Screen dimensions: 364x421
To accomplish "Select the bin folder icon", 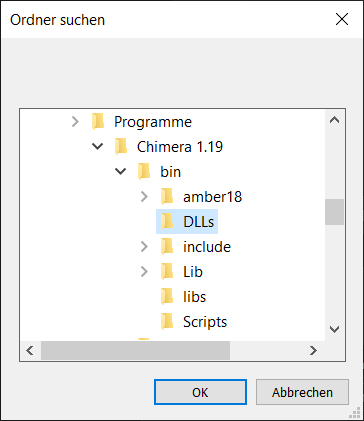I will pyautogui.click(x=144, y=172).
